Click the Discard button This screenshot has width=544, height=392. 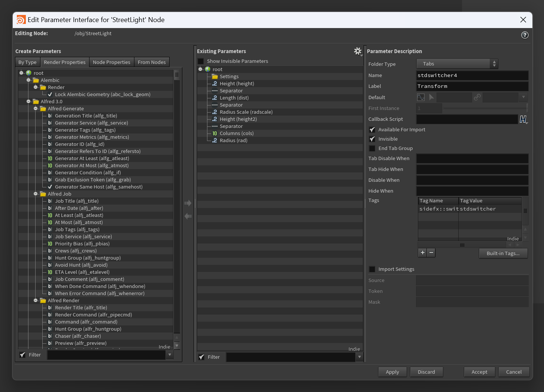tap(426, 372)
